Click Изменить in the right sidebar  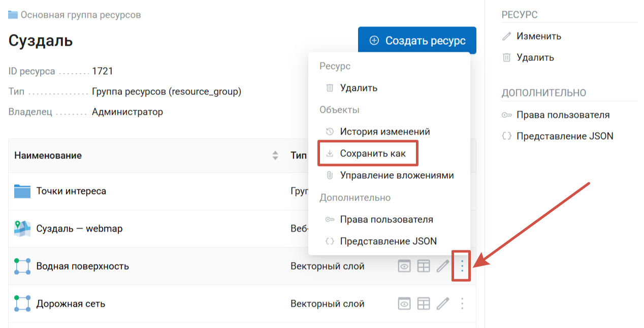click(x=538, y=36)
